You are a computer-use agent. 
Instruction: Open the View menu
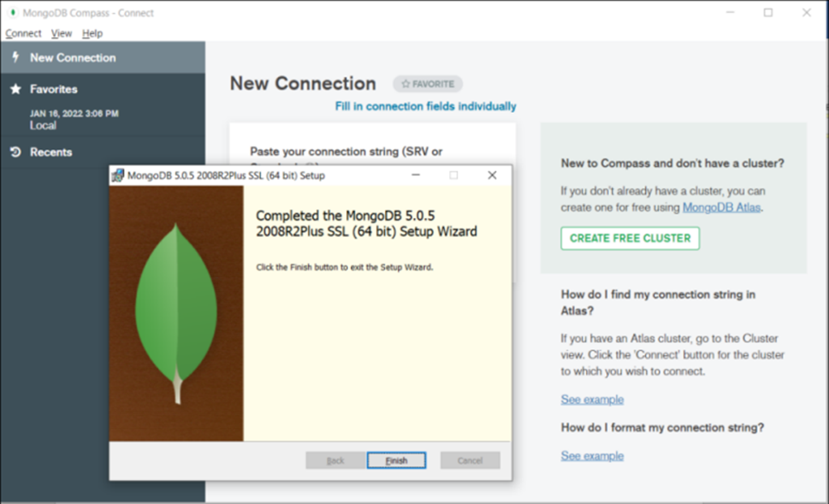tap(62, 33)
